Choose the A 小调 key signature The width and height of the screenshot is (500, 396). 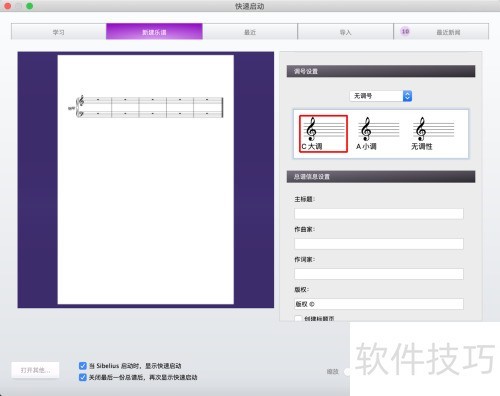click(378, 134)
